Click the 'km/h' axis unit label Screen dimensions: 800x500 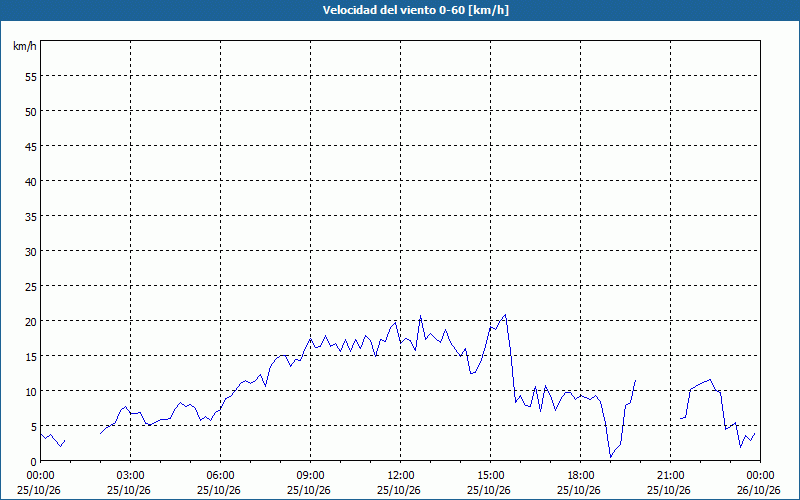pos(24,46)
